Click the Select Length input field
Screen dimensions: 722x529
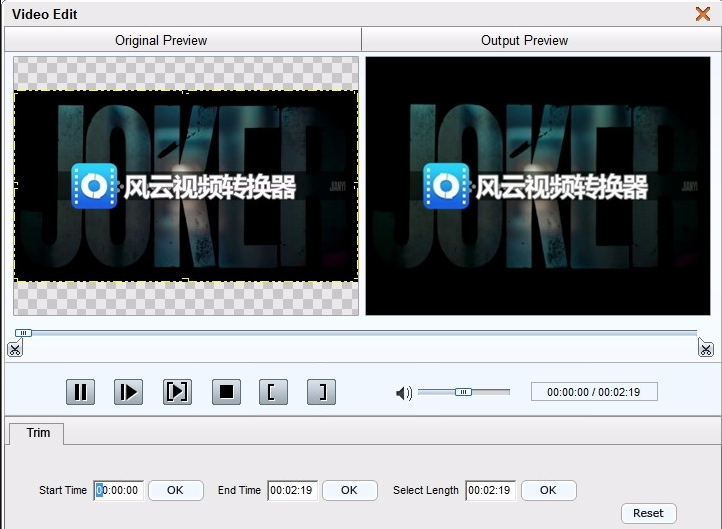[x=490, y=490]
